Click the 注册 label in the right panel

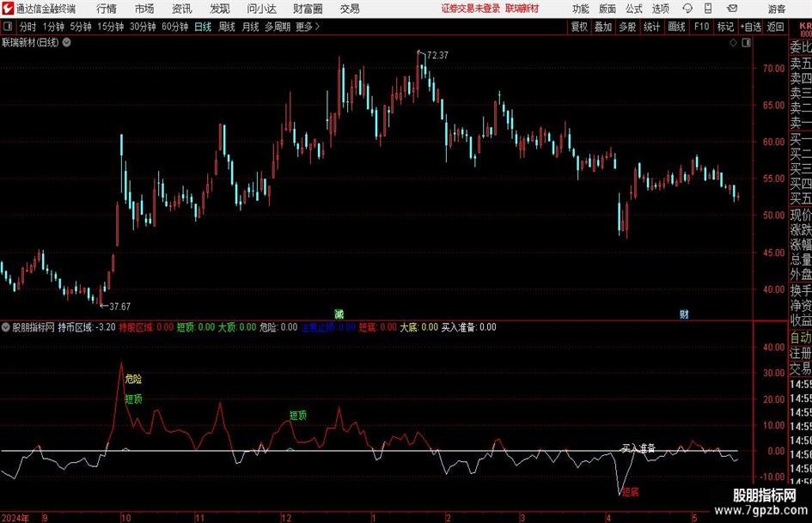click(801, 353)
